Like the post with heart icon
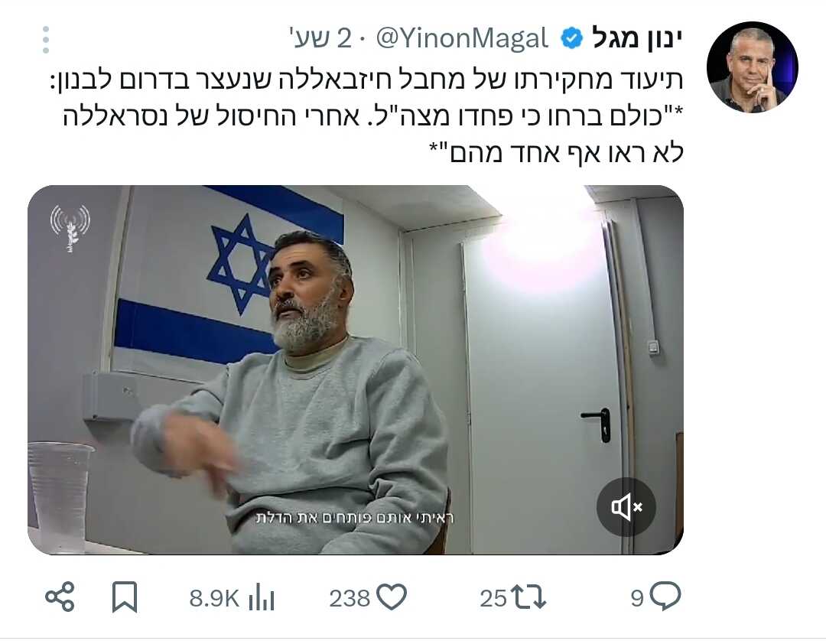 point(392,597)
